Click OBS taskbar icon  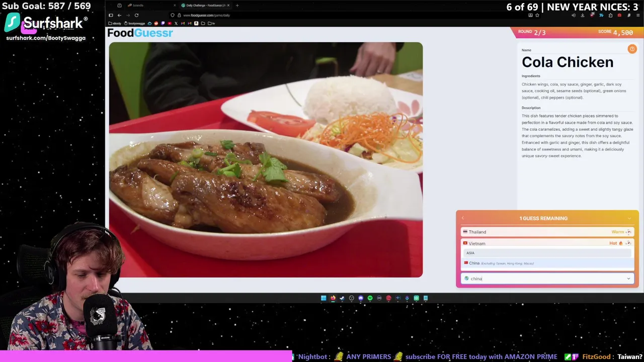point(351,298)
